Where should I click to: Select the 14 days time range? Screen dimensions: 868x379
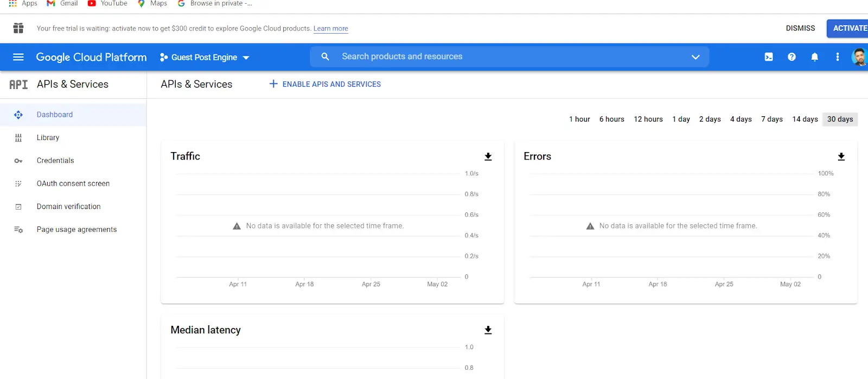coord(805,119)
